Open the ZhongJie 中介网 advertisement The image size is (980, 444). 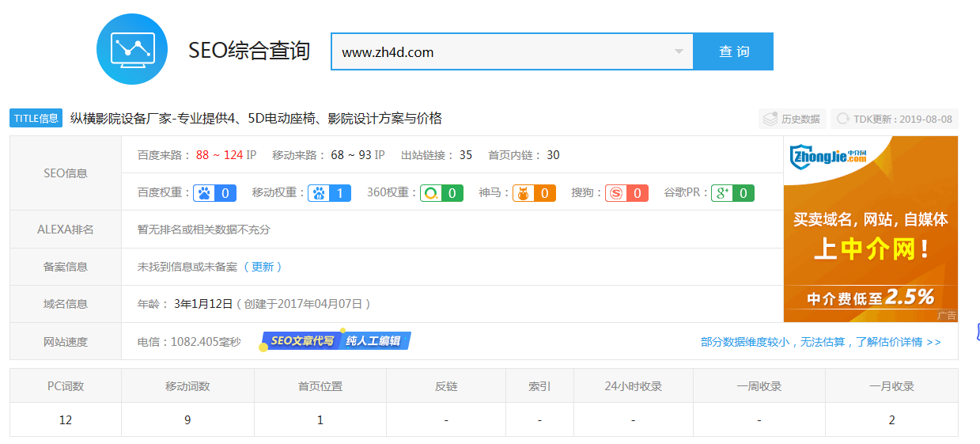tap(870, 229)
